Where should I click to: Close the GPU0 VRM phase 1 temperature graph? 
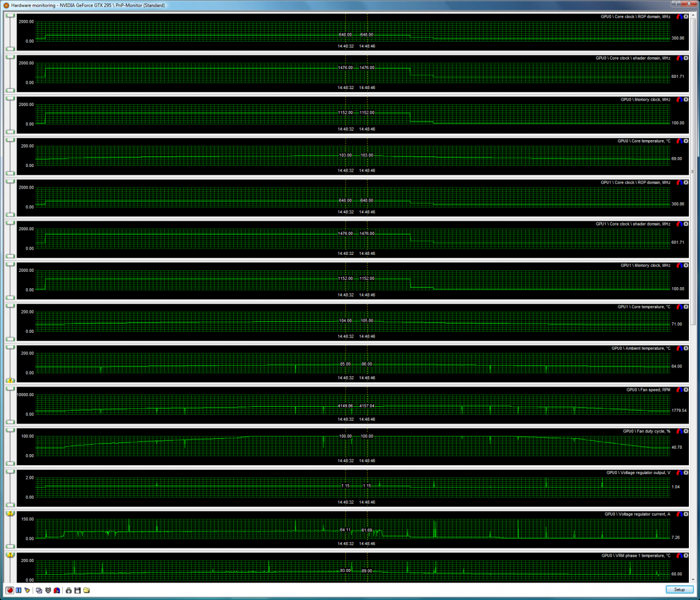tap(686, 556)
